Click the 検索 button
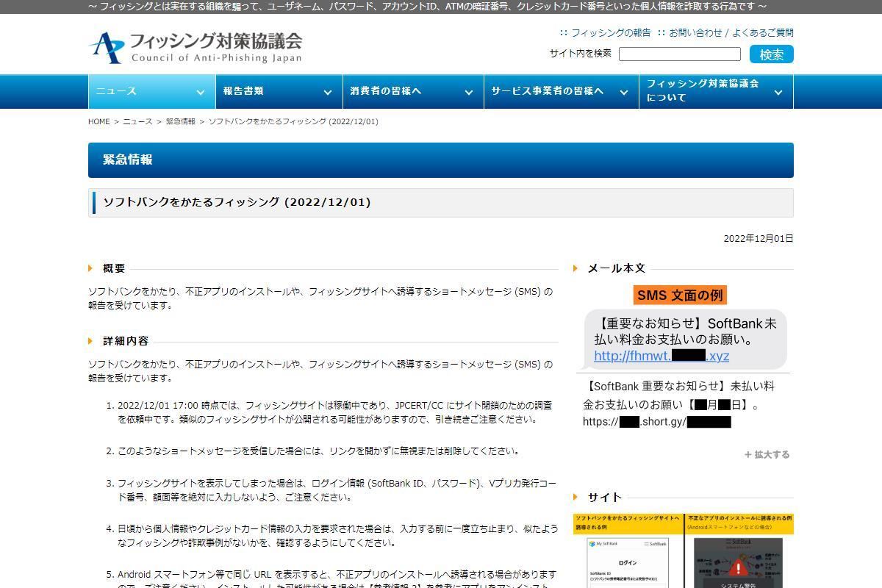Screen dimensions: 882x588 point(771,54)
